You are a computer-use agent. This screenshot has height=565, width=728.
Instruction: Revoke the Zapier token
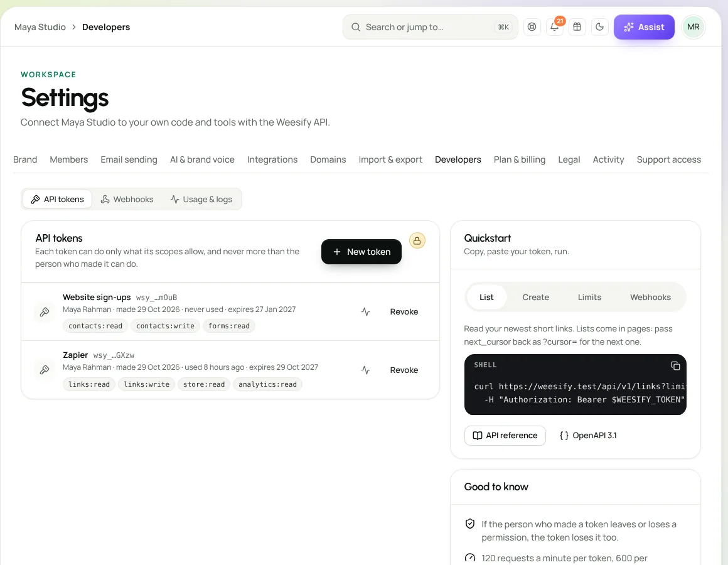404,370
